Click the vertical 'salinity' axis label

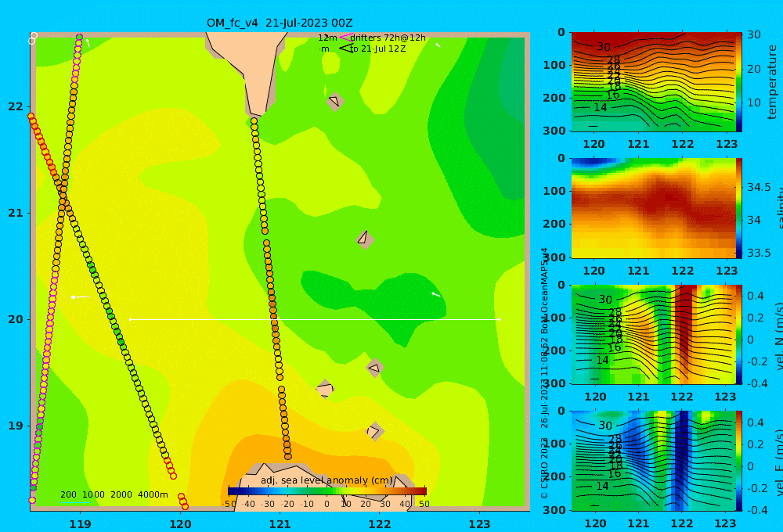tap(779, 208)
